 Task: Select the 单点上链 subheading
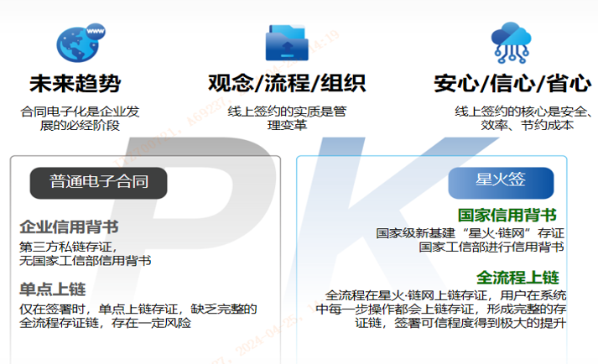click(x=53, y=289)
